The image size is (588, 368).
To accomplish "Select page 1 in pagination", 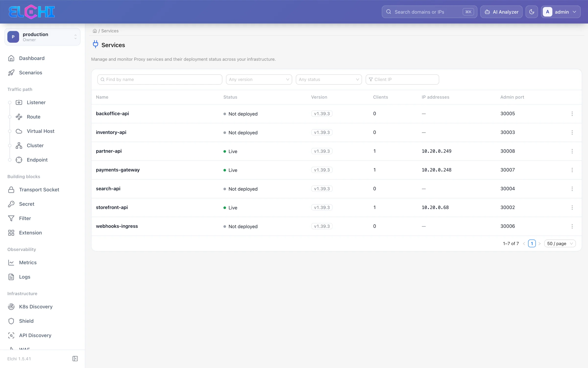I will coord(532,244).
